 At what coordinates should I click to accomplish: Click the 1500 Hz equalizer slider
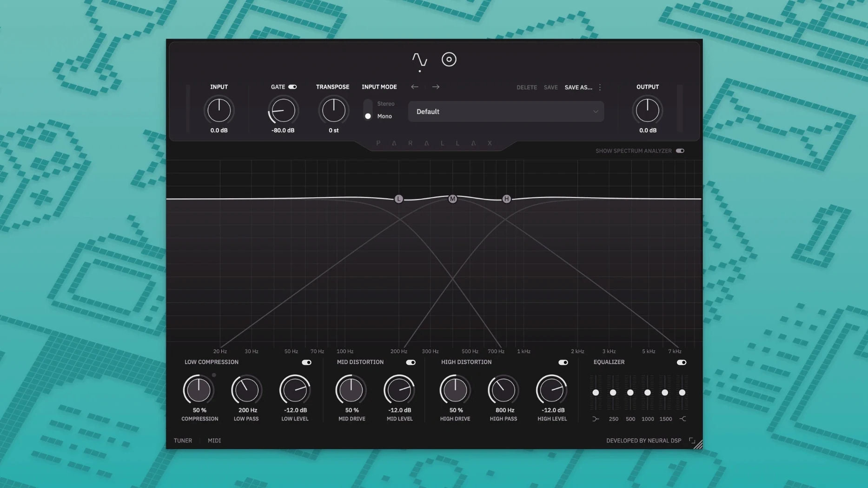pos(665,393)
